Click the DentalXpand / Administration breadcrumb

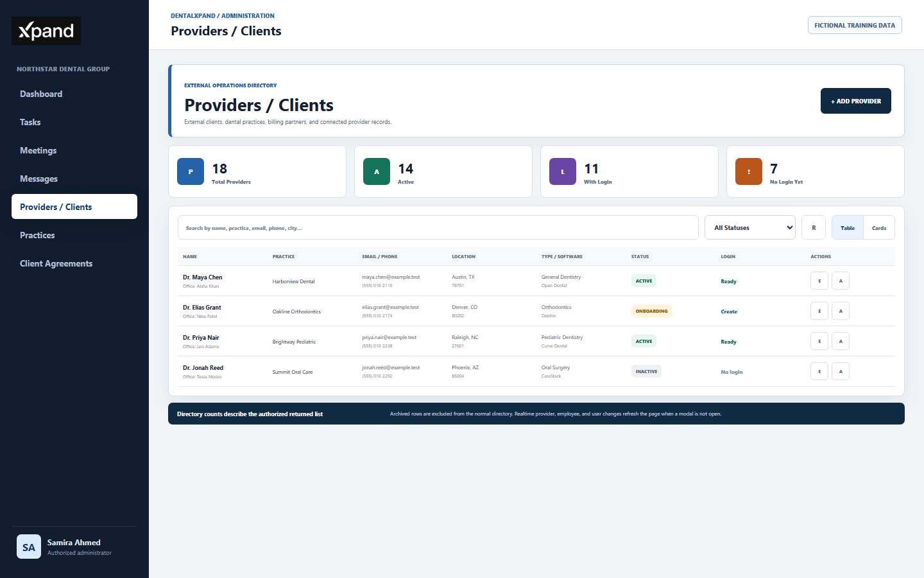click(223, 15)
